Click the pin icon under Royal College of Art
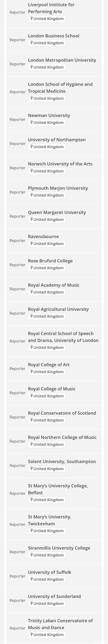Viewport: 108px width, 644px height. pyautogui.click(x=32, y=372)
